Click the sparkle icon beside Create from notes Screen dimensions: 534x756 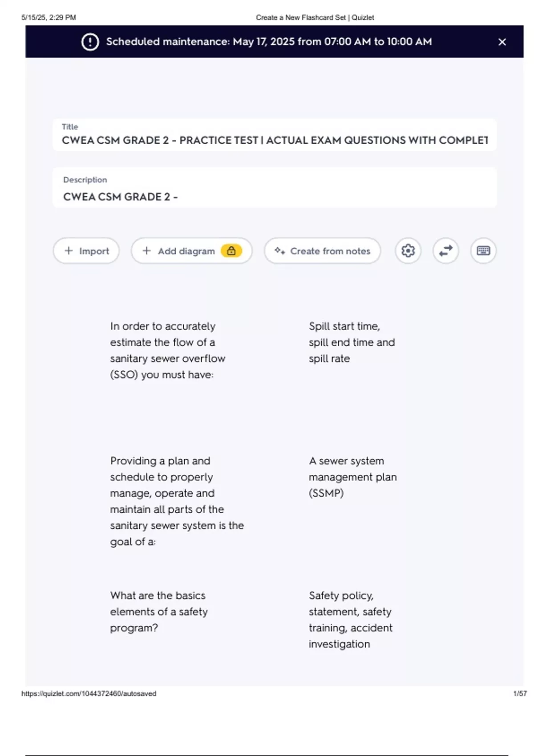coord(279,251)
